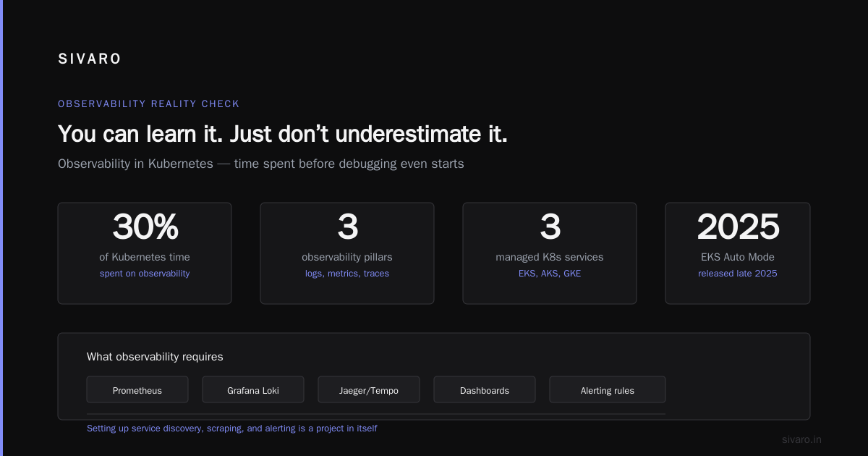
Task: Click "EKS, AKS, GKE" caption
Action: tap(550, 274)
